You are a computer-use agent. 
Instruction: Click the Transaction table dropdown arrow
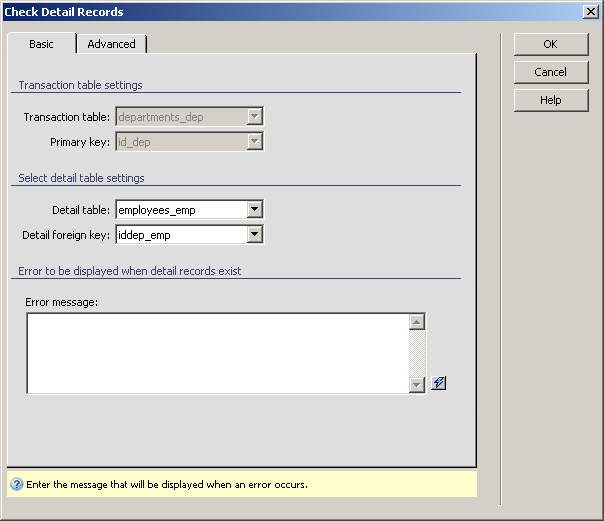click(x=255, y=117)
